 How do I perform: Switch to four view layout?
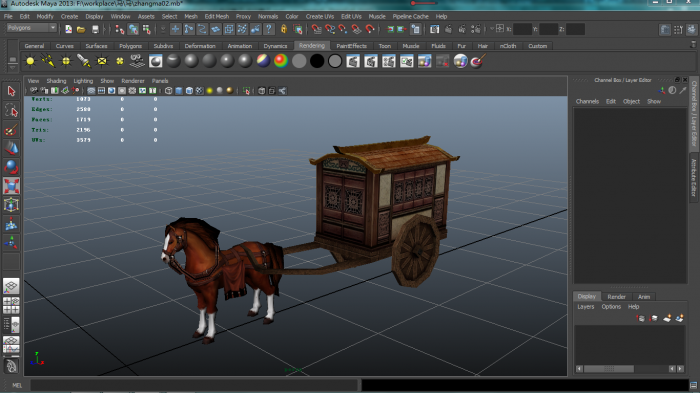11,305
